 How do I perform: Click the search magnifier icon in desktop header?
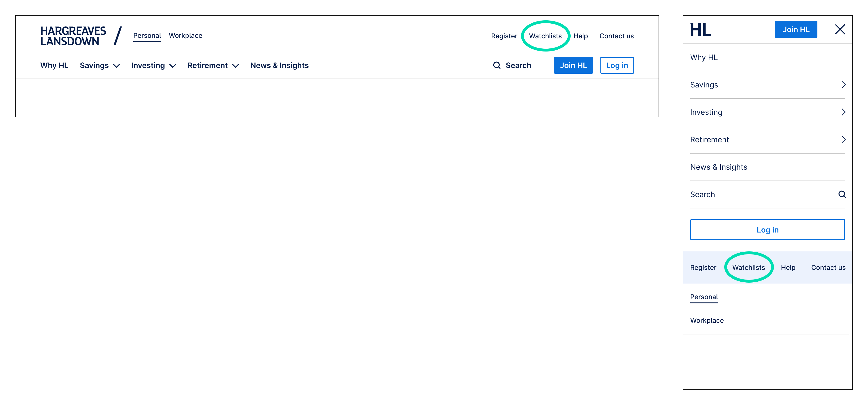[x=497, y=65]
